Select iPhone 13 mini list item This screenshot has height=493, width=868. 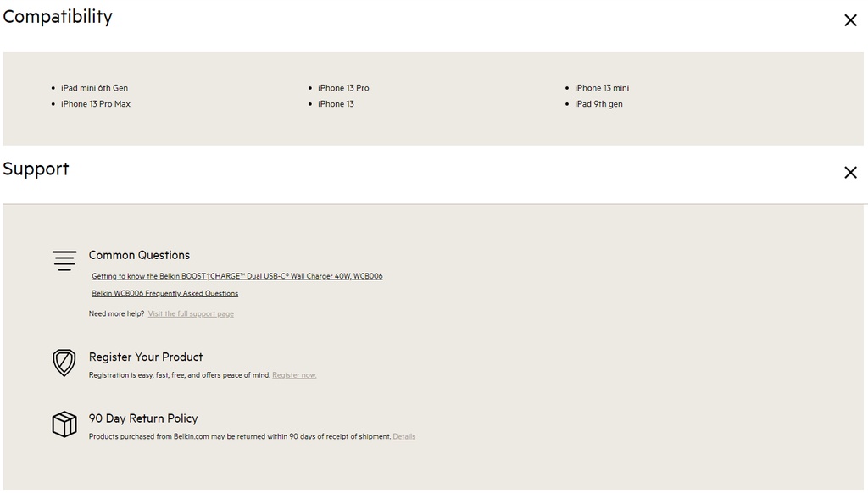(602, 88)
